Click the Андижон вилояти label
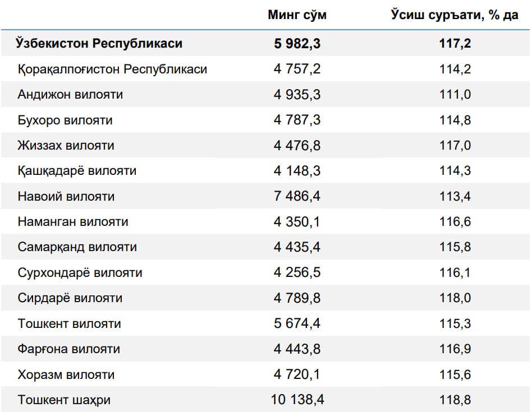 (x=70, y=94)
